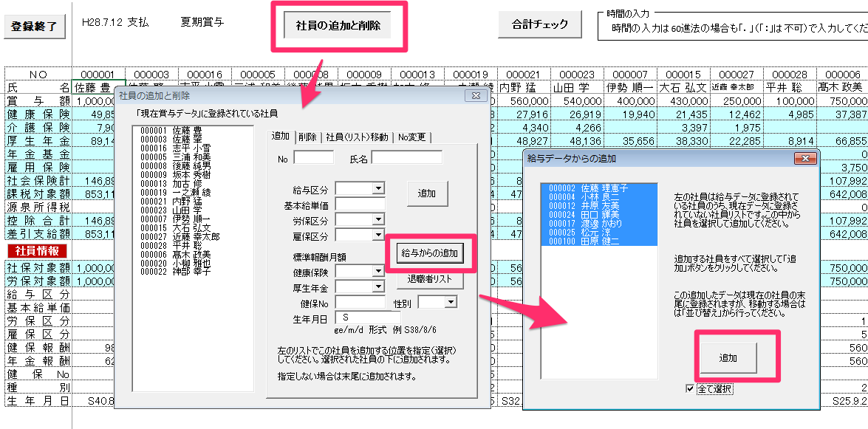Click the 400,000 bonus amount cell
Image resolution: width=868 pixels, height=429 pixels.
[631, 100]
